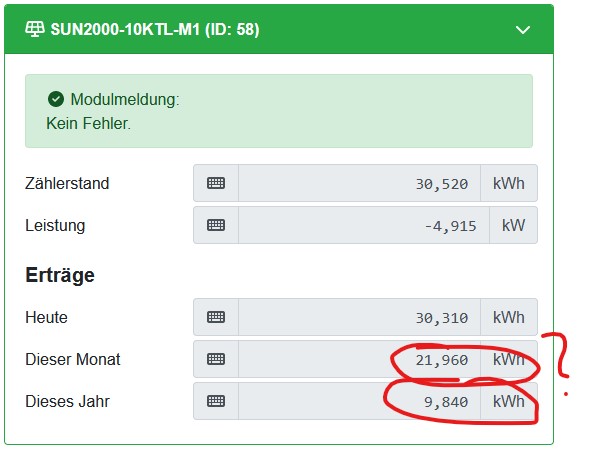589x450 pixels.
Task: Click keyboard icon in Dieses Jahr row
Action: (x=216, y=401)
